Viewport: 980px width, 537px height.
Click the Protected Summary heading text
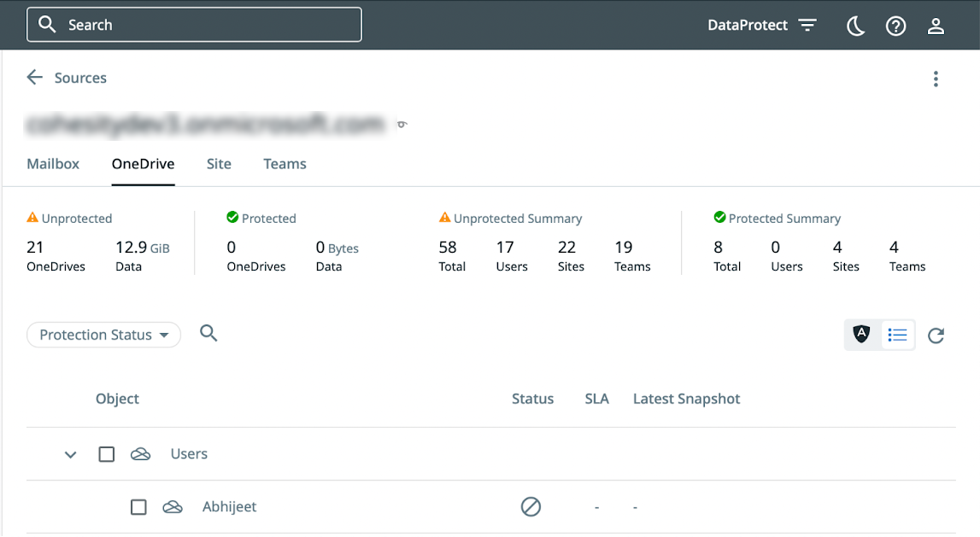(784, 219)
